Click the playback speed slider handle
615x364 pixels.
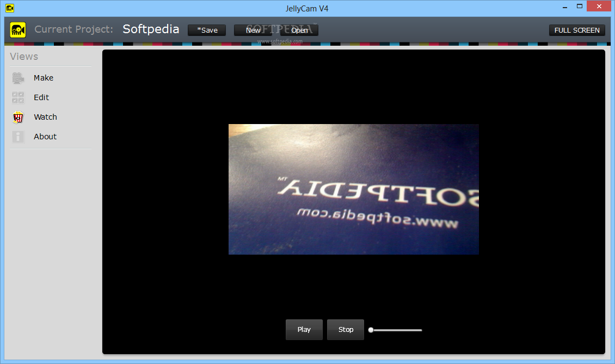tap(371, 330)
